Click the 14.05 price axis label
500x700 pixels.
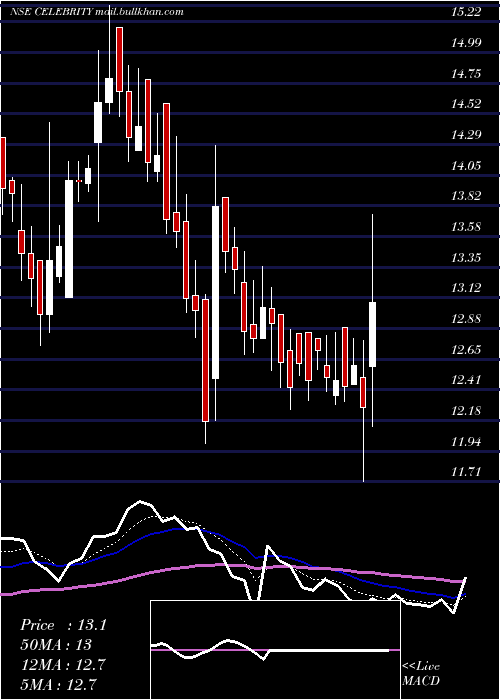[466, 166]
